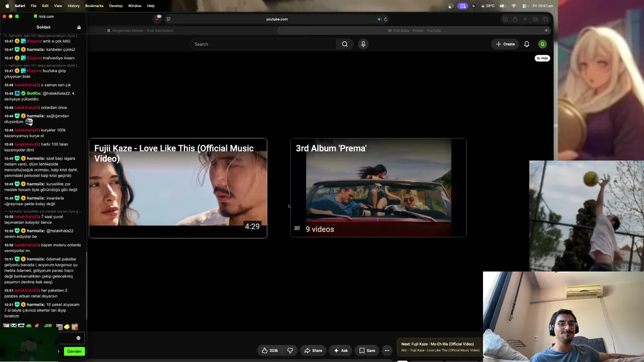
Task: Click BotRix username in chat
Action: tap(34, 94)
